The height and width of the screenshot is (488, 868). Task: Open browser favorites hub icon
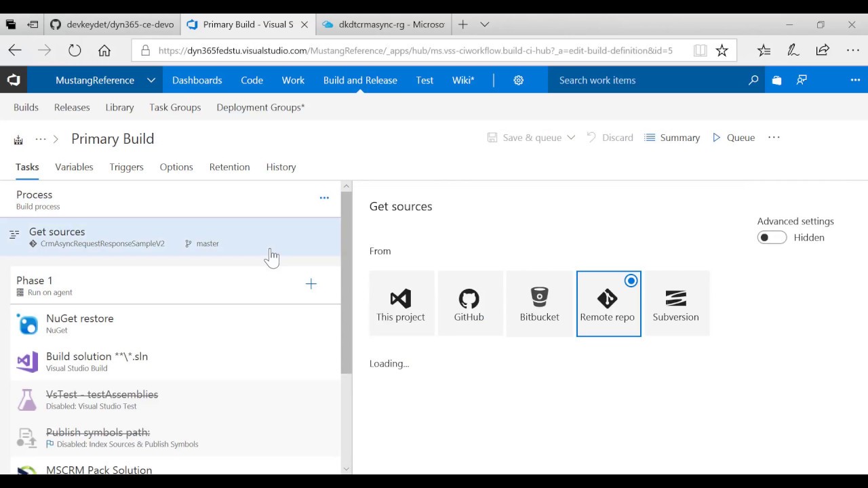(x=764, y=50)
